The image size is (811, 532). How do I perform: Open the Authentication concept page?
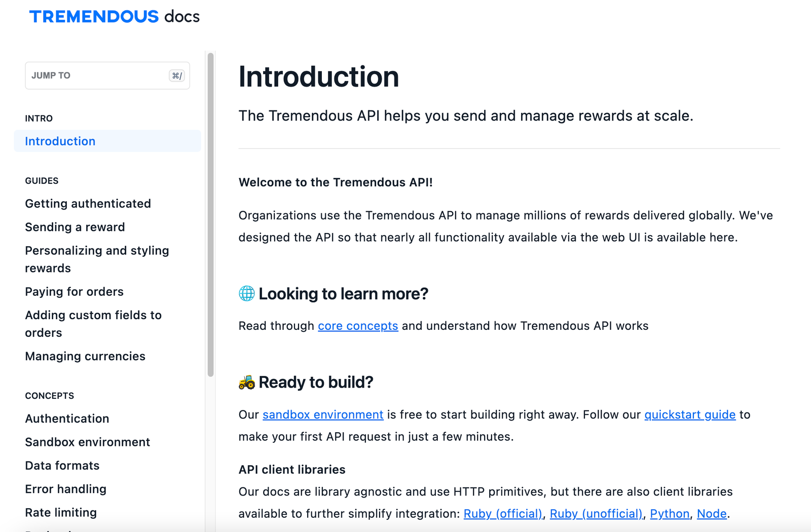[67, 419]
